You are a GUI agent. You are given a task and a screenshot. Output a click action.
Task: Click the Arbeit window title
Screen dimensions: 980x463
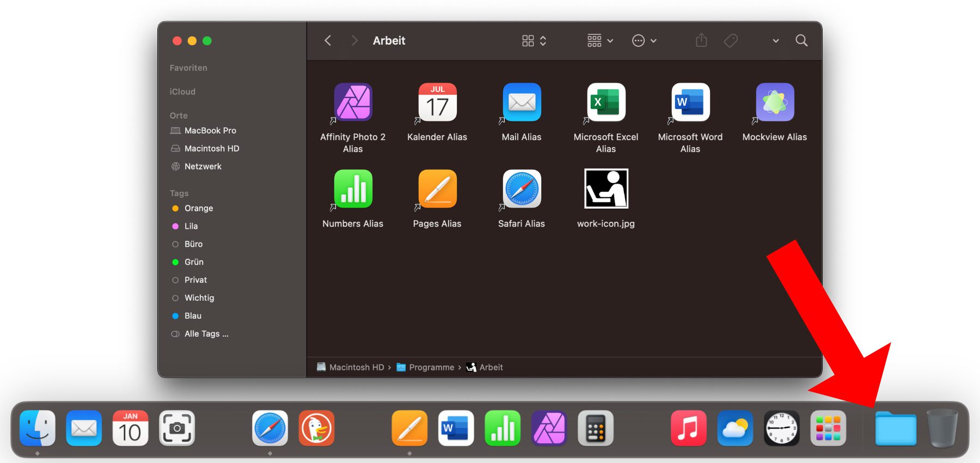pos(389,41)
